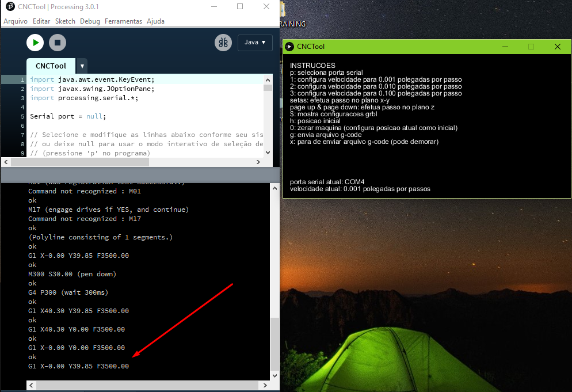This screenshot has width=572, height=392.
Task: Open the Ferramentas menu
Action: [123, 21]
